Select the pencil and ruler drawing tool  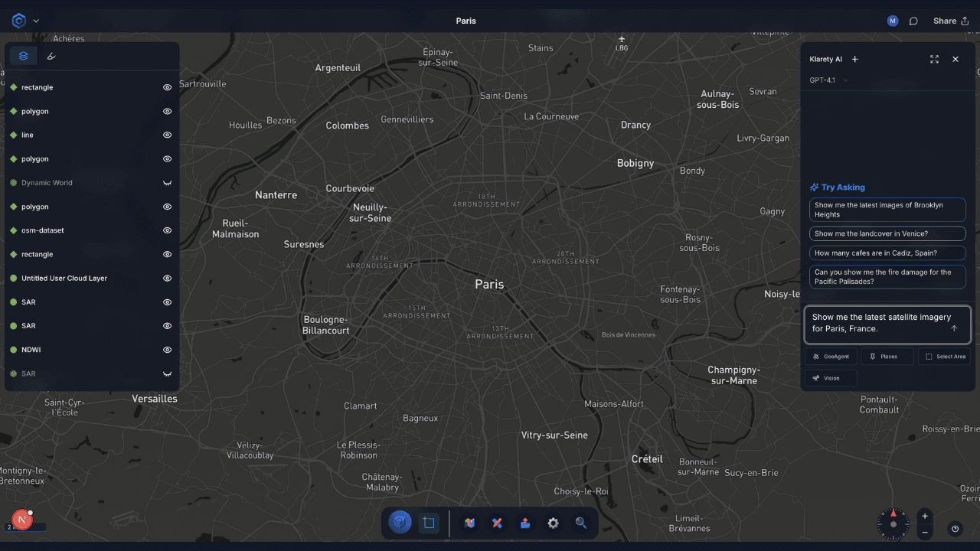(497, 523)
